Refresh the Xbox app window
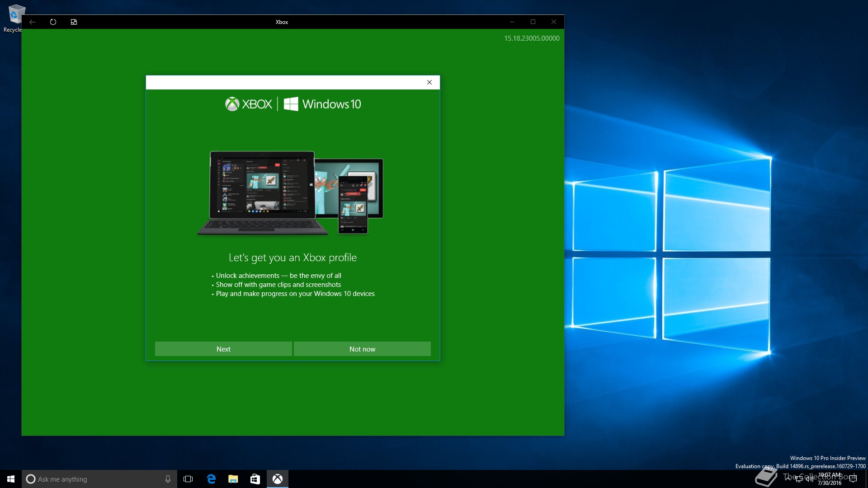 (53, 22)
